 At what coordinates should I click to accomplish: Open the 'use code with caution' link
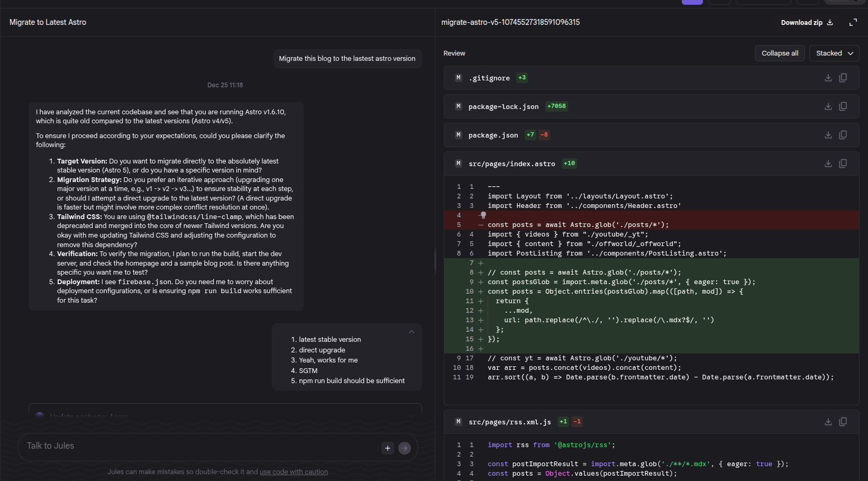point(294,472)
